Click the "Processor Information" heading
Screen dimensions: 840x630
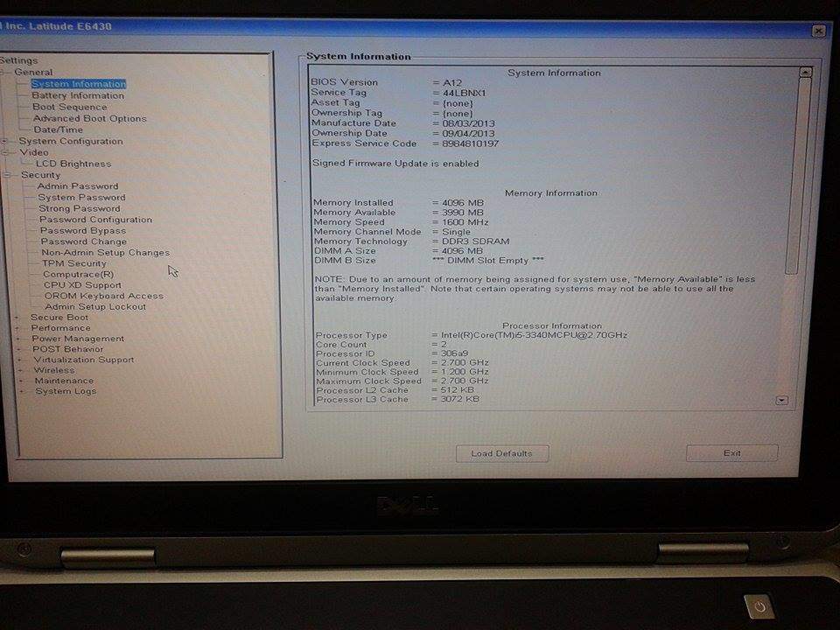click(x=552, y=325)
